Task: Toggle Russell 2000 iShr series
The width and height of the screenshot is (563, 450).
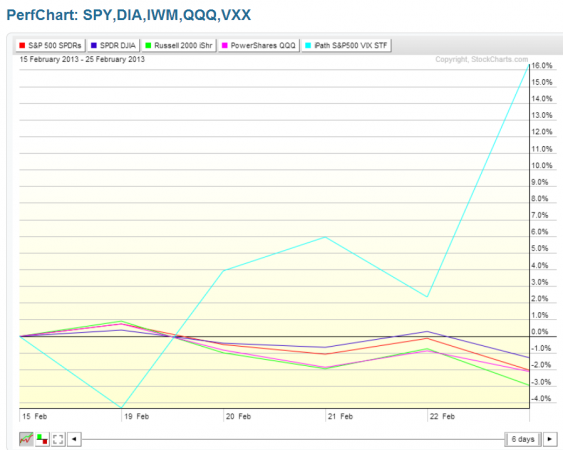Action: pos(179,46)
